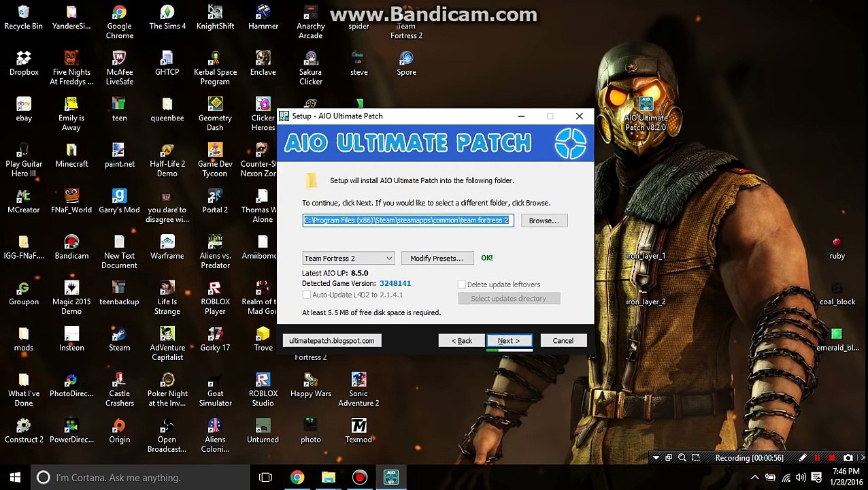Screen dimensions: 868x490
Task: Open the Windows Start menu
Action: point(15,478)
